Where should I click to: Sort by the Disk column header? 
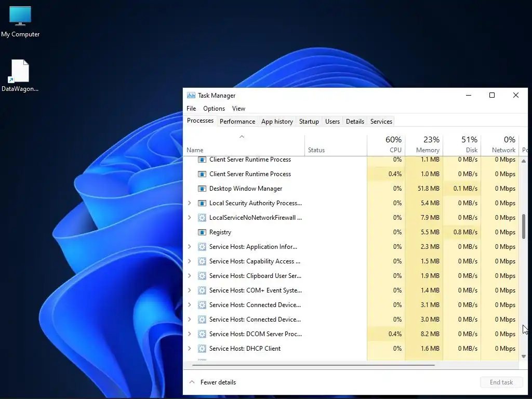(462, 145)
